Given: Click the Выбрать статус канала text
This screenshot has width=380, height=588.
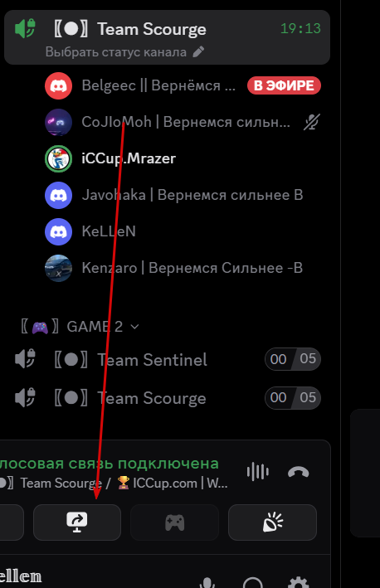Looking at the screenshot, I should [x=116, y=51].
